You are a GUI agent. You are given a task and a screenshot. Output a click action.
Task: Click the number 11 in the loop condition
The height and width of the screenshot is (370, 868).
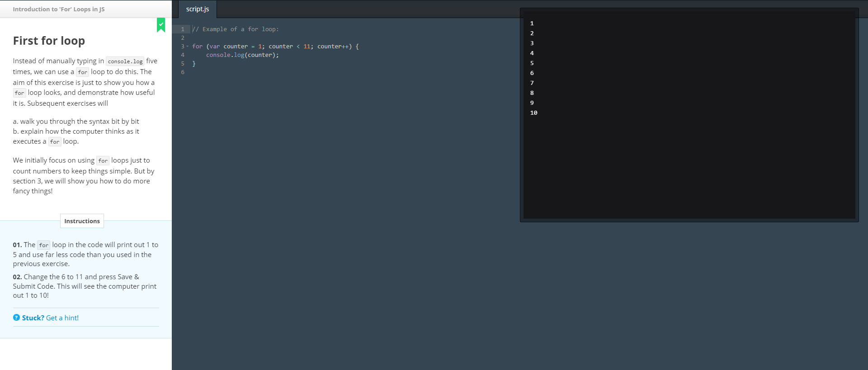[x=307, y=46]
